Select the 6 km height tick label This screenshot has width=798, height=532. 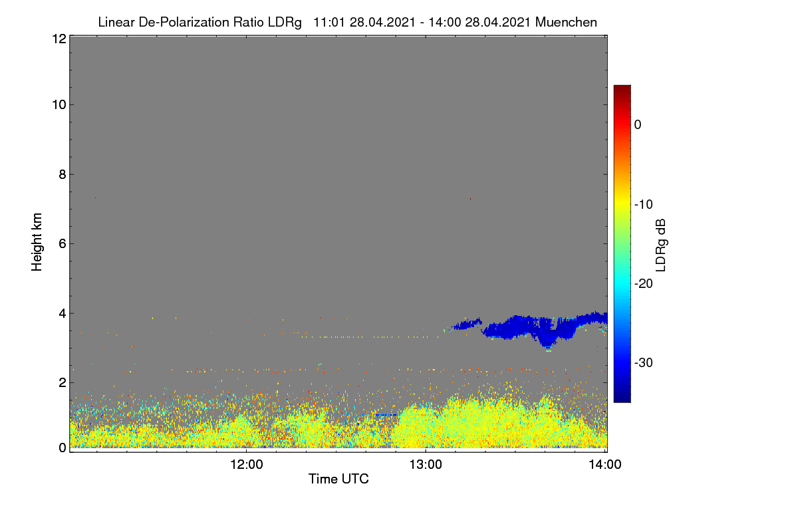(x=62, y=243)
